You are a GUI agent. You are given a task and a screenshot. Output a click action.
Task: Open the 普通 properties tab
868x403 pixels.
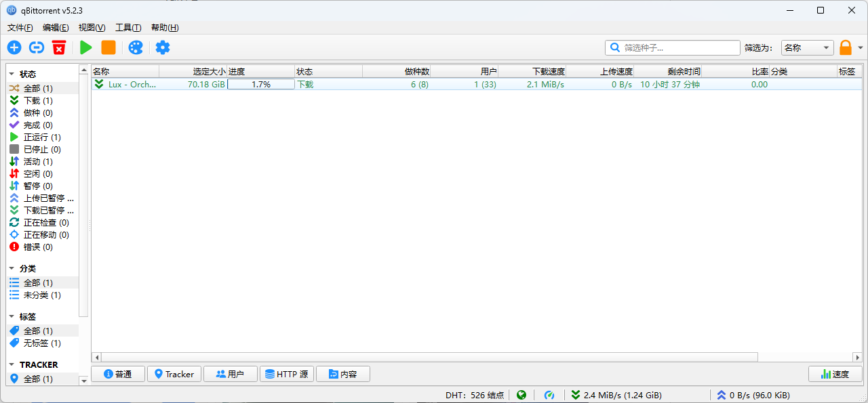pyautogui.click(x=118, y=374)
